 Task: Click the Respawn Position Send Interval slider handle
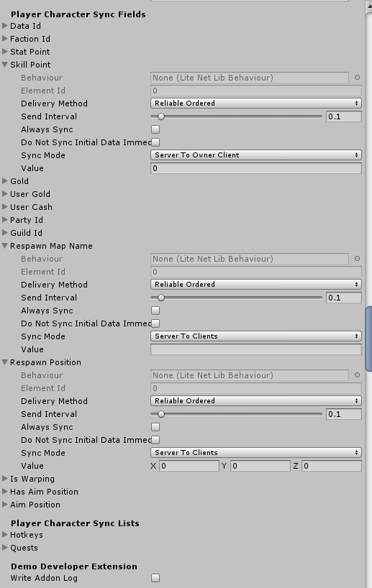coord(161,414)
